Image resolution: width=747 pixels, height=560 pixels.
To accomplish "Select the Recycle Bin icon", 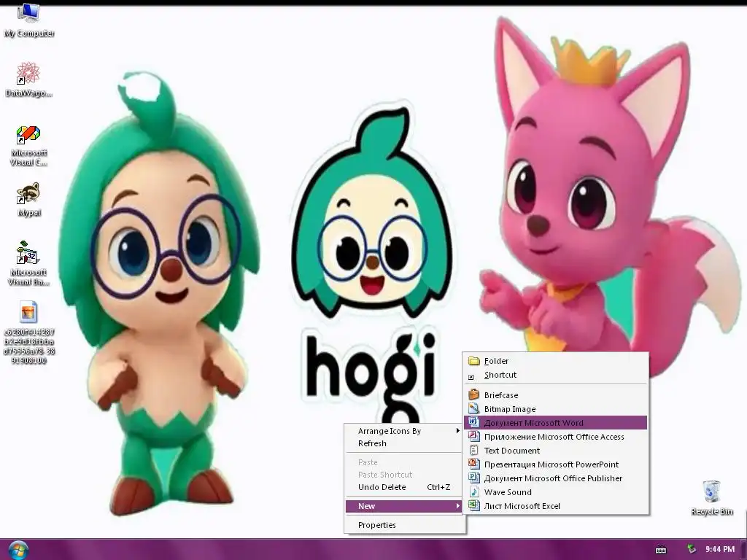I will pos(712,498).
